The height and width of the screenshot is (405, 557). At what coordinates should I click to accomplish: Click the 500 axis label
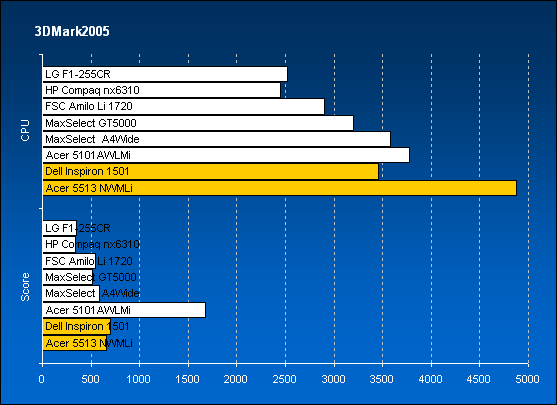pyautogui.click(x=90, y=379)
